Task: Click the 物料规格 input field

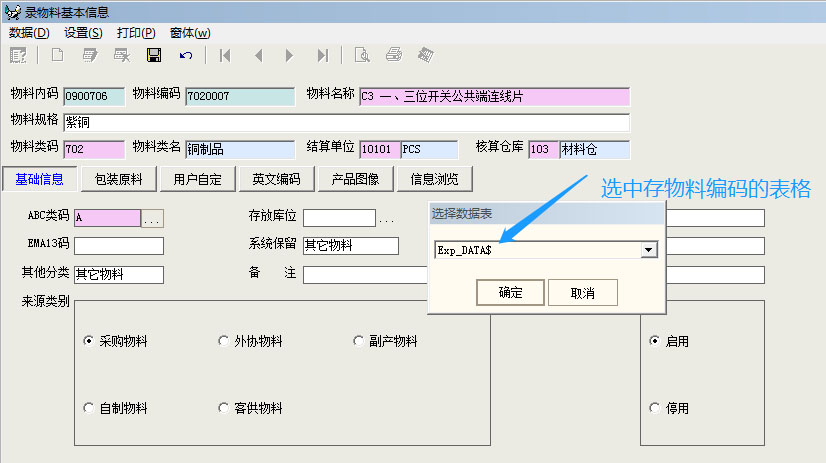Action: click(x=346, y=123)
